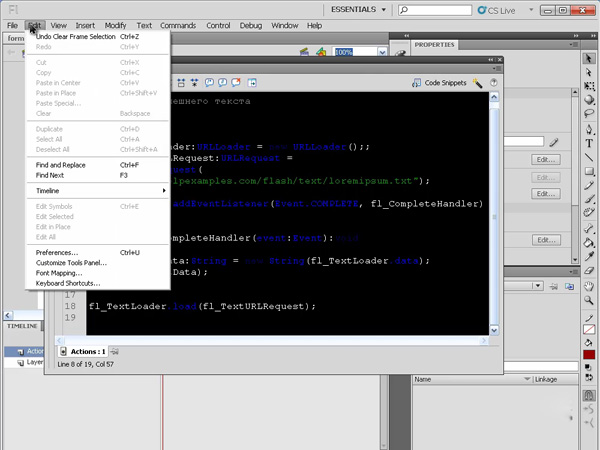Screen dimensions: 600x450
Task: Select the Zoom magnifier tool
Action: pos(590,297)
